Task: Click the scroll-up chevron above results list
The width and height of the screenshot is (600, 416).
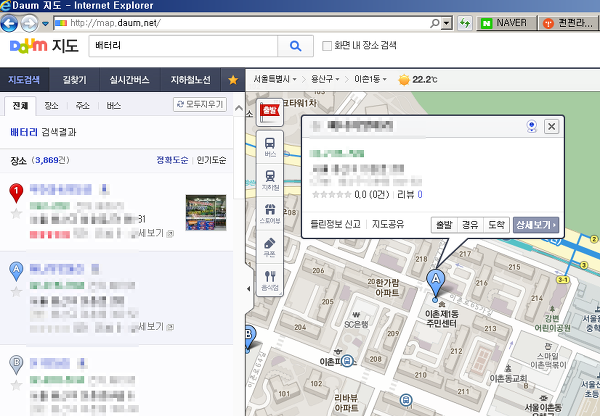Action: click(239, 108)
